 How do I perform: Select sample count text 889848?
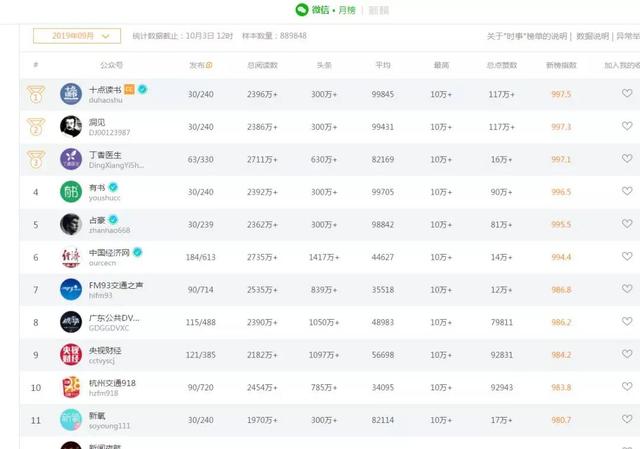tap(293, 36)
